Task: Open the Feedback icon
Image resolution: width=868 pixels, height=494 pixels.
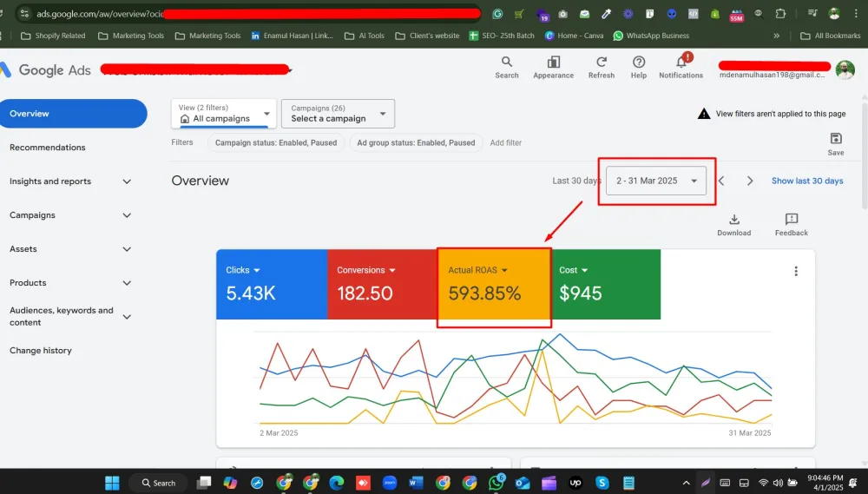Action: point(791,220)
